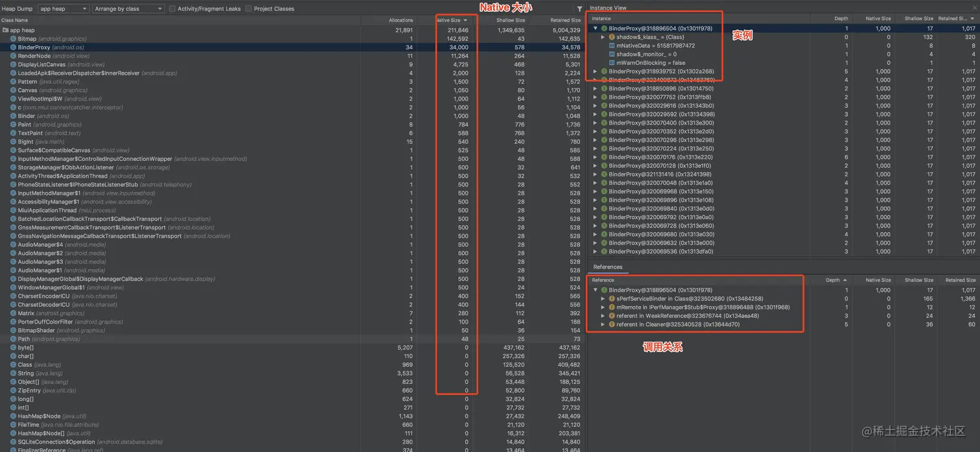
Task: Expand referent in Cleaner row
Action: pos(603,324)
